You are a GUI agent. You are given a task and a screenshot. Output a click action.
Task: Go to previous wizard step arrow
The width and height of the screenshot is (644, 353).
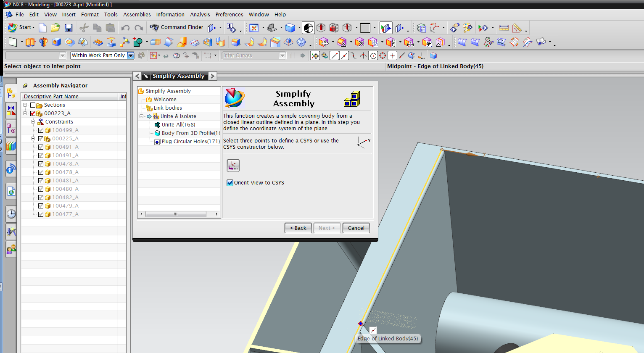pos(137,76)
